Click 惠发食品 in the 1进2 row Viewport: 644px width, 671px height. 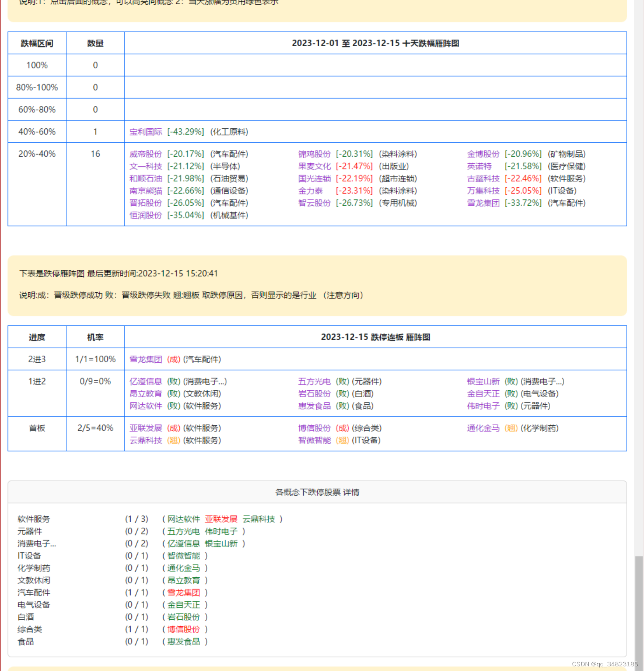click(x=314, y=406)
